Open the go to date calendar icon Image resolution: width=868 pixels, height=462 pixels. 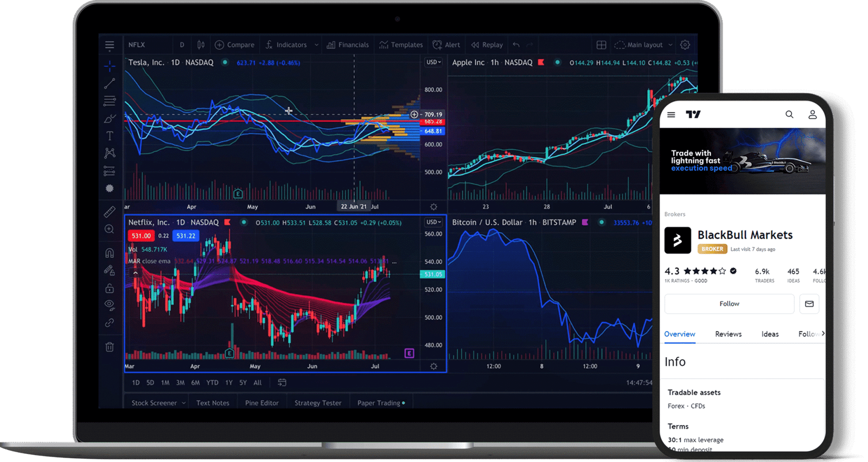(282, 383)
